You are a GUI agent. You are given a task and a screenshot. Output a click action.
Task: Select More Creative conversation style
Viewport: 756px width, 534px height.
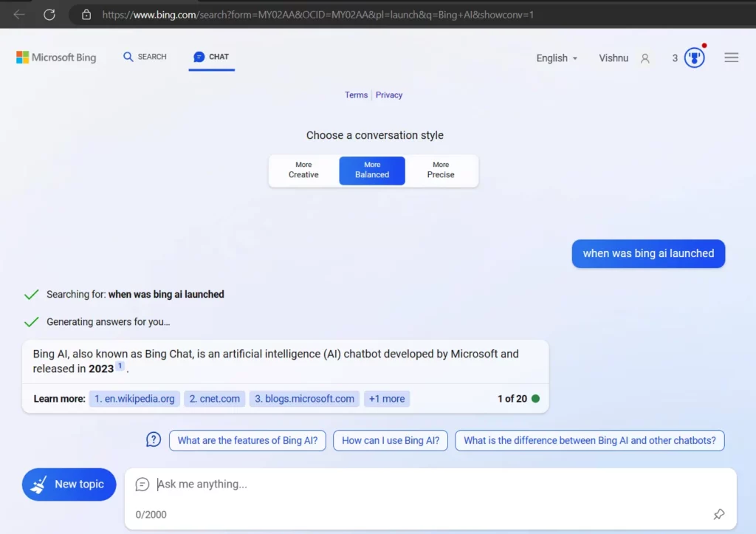tap(303, 171)
